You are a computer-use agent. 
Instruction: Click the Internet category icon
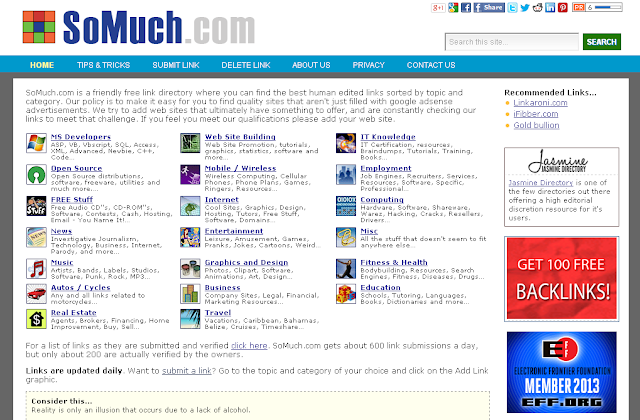point(190,206)
